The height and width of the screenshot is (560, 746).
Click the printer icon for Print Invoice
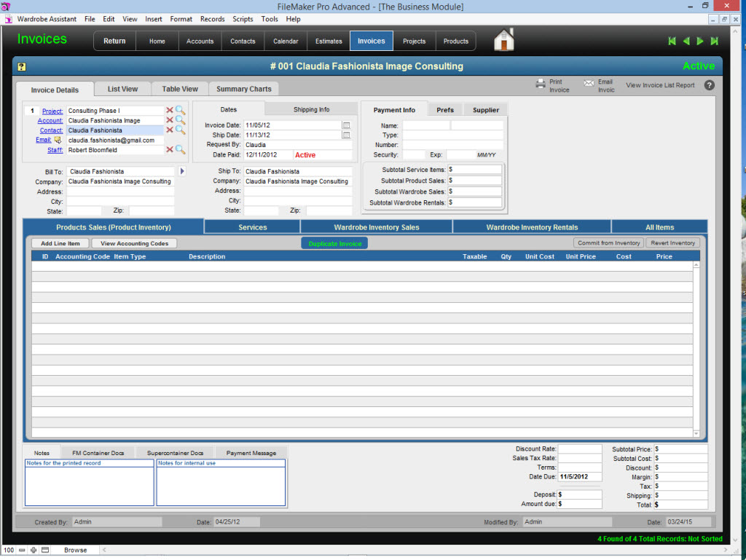point(541,84)
